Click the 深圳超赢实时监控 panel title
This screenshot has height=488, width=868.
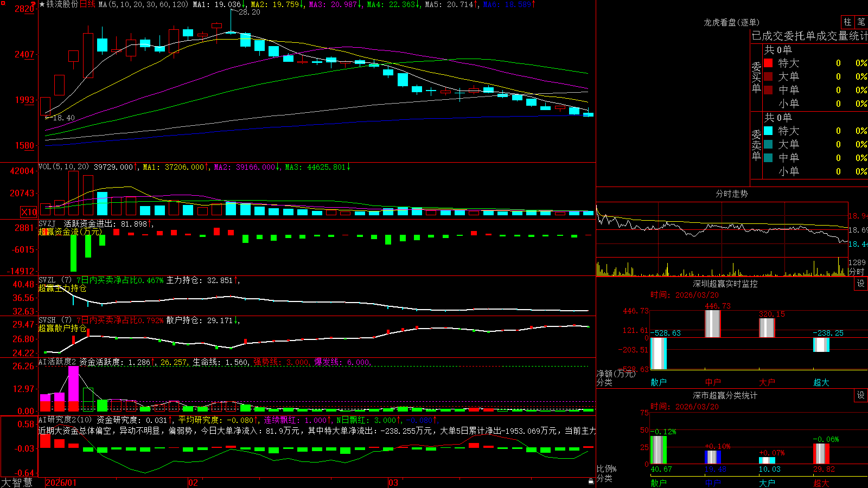pos(725,284)
